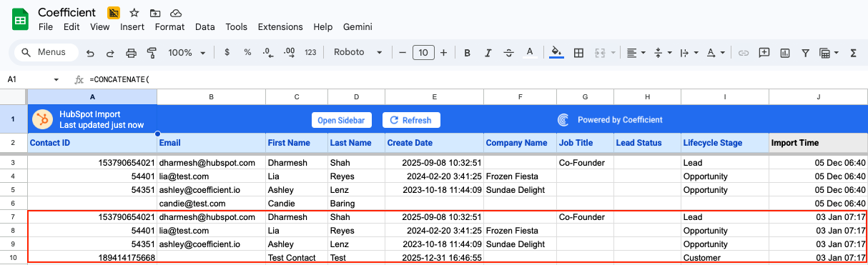Open the Name box dropdown arrow
The image size is (868, 265).
pyautogui.click(x=56, y=79)
